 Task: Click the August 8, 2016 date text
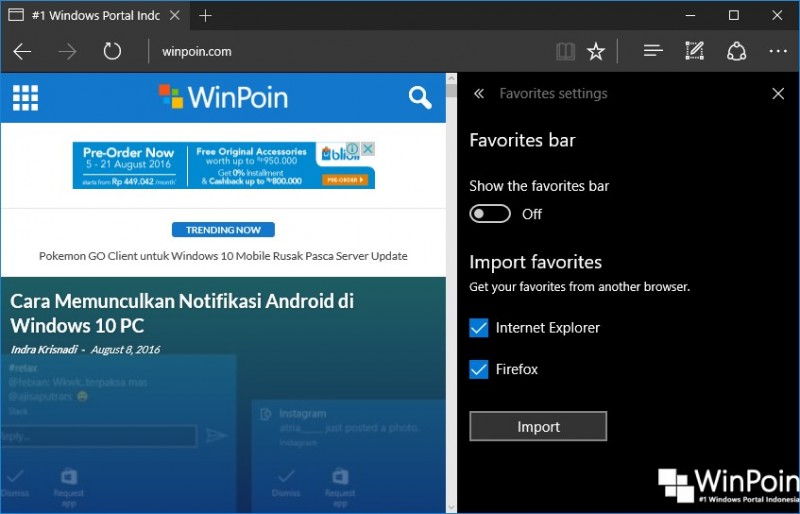click(126, 350)
